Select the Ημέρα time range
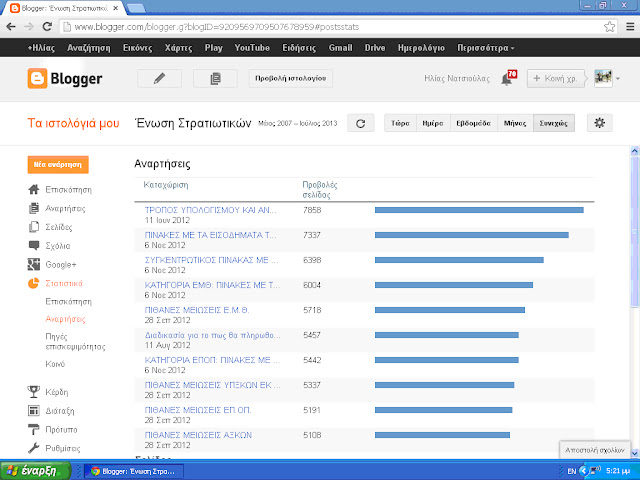Viewport: 640px width, 480px height. click(x=433, y=123)
